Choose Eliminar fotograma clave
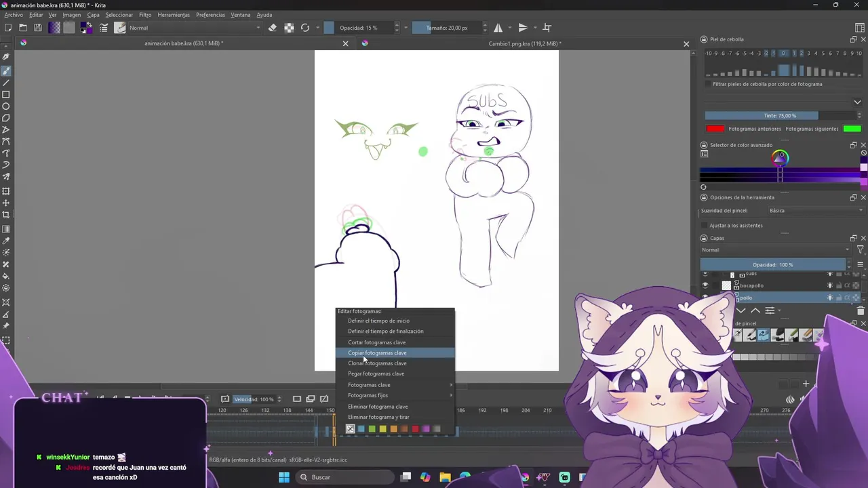 pos(395,407)
